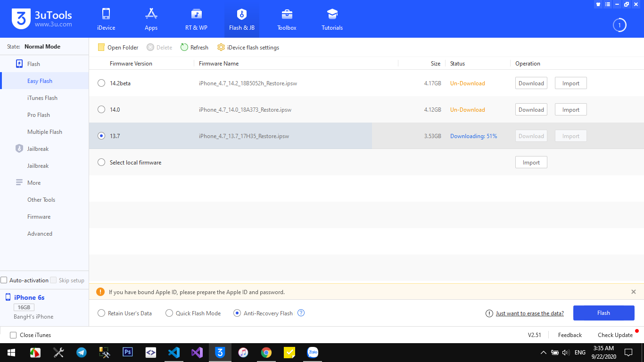Import a local firmware file

click(531, 162)
